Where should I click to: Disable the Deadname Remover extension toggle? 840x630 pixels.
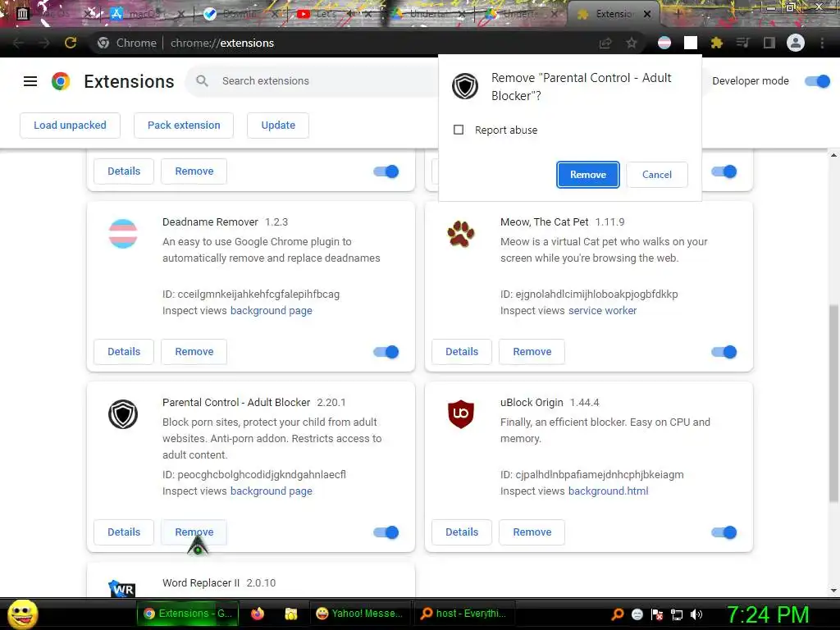point(386,352)
